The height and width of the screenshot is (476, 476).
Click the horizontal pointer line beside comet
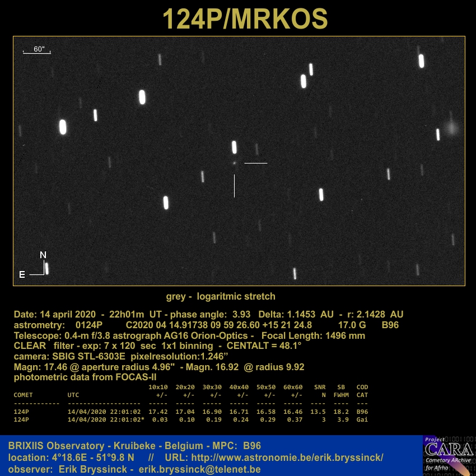pyautogui.click(x=255, y=163)
